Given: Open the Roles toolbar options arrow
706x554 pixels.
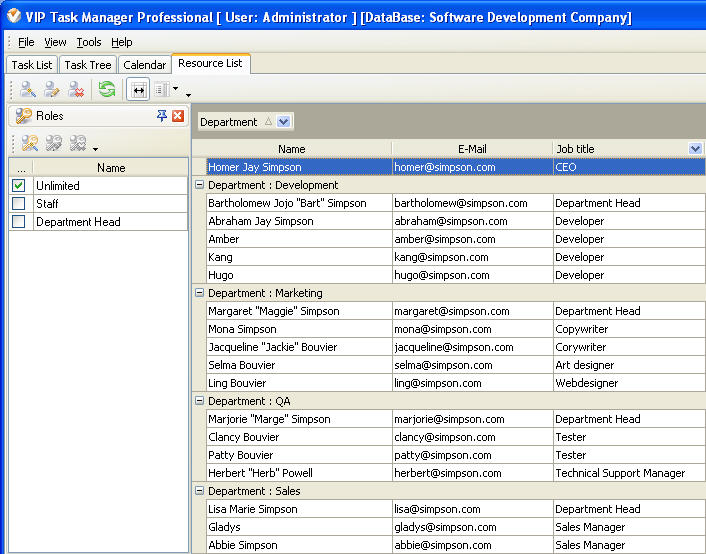Looking at the screenshot, I should tap(95, 149).
